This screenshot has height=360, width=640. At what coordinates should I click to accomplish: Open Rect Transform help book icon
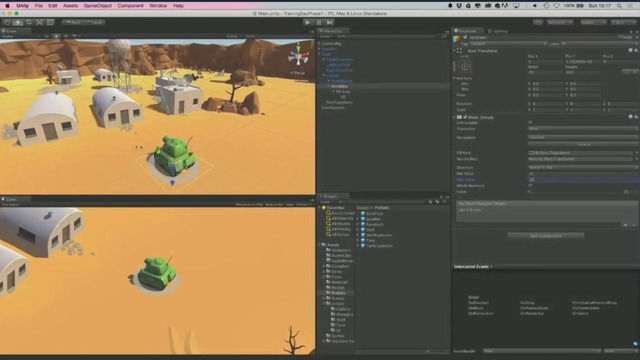(631, 51)
